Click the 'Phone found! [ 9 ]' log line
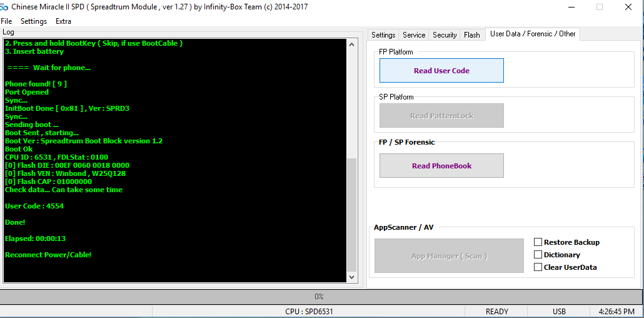 pyautogui.click(x=36, y=83)
